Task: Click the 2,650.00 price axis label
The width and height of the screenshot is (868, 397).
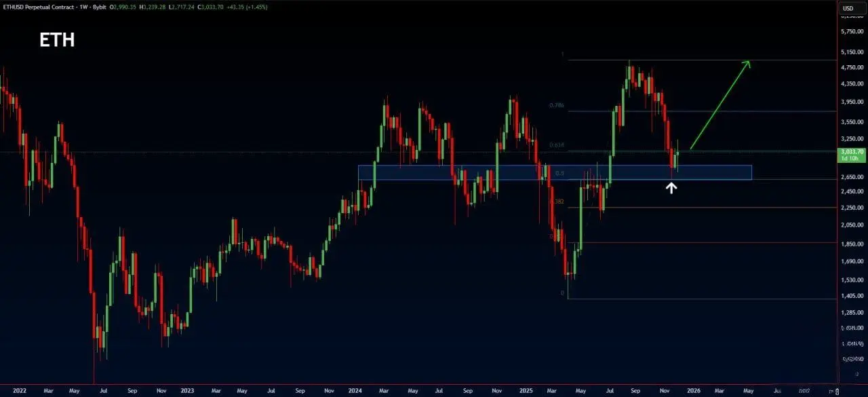Action: (852, 177)
